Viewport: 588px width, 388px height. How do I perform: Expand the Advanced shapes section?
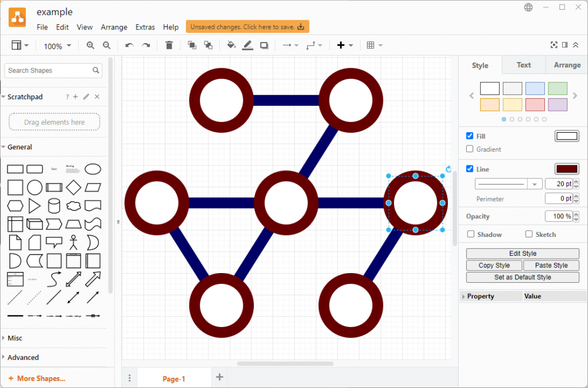[x=23, y=358]
